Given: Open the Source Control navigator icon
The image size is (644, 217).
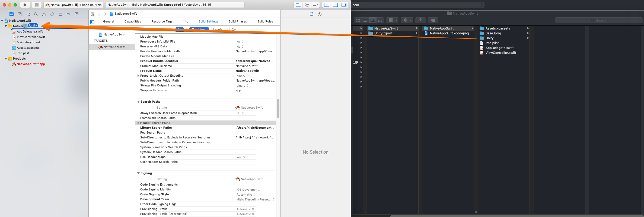Looking at the screenshot, I should tap(20, 14).
